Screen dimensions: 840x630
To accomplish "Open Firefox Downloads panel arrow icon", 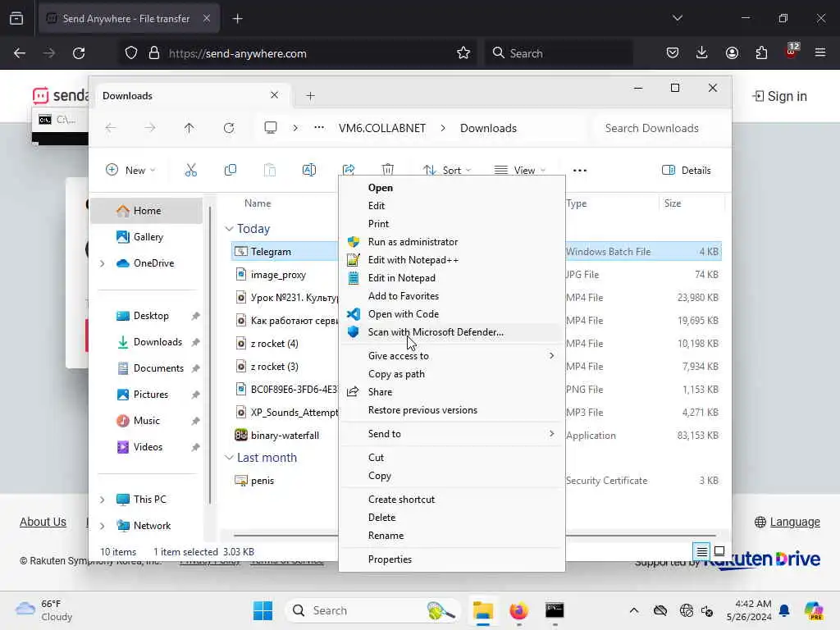I will pyautogui.click(x=702, y=52).
